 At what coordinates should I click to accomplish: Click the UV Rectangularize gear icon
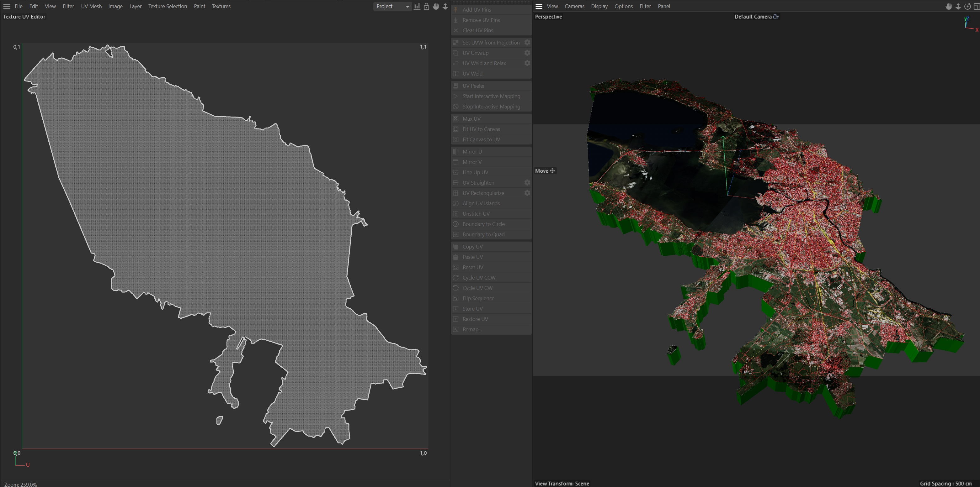point(527,193)
